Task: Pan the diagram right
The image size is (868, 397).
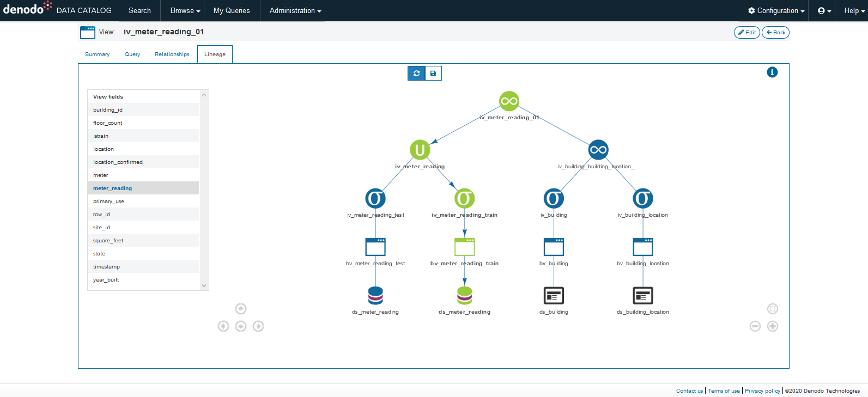Action: point(258,326)
